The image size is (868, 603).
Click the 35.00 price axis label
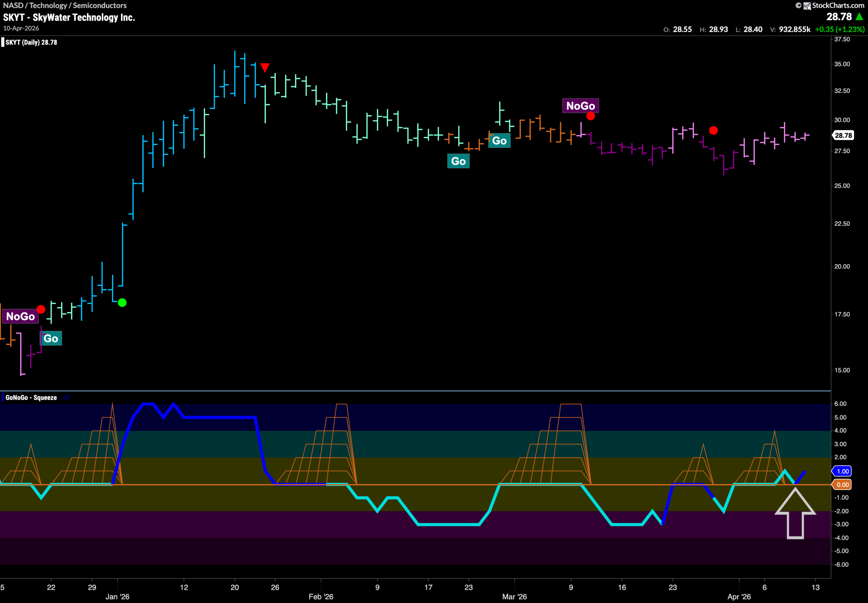click(x=842, y=64)
